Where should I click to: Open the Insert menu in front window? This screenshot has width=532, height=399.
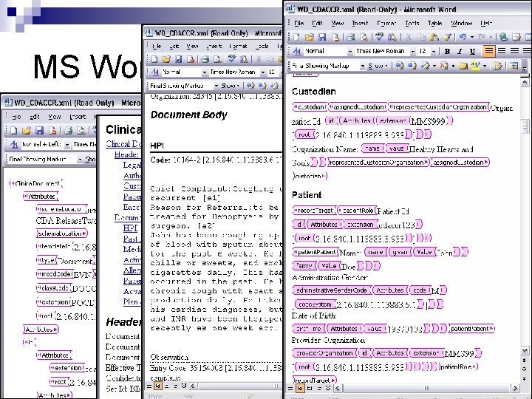point(360,23)
